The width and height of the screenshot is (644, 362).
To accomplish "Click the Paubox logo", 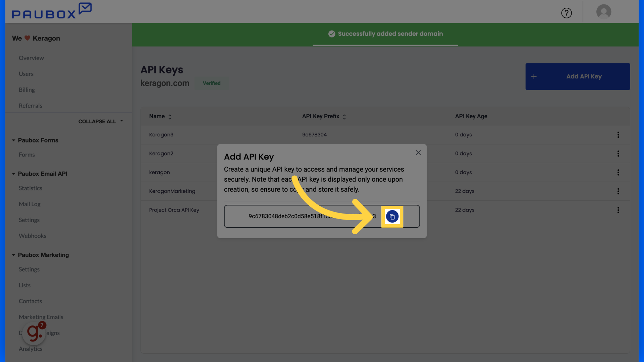I will point(52,11).
